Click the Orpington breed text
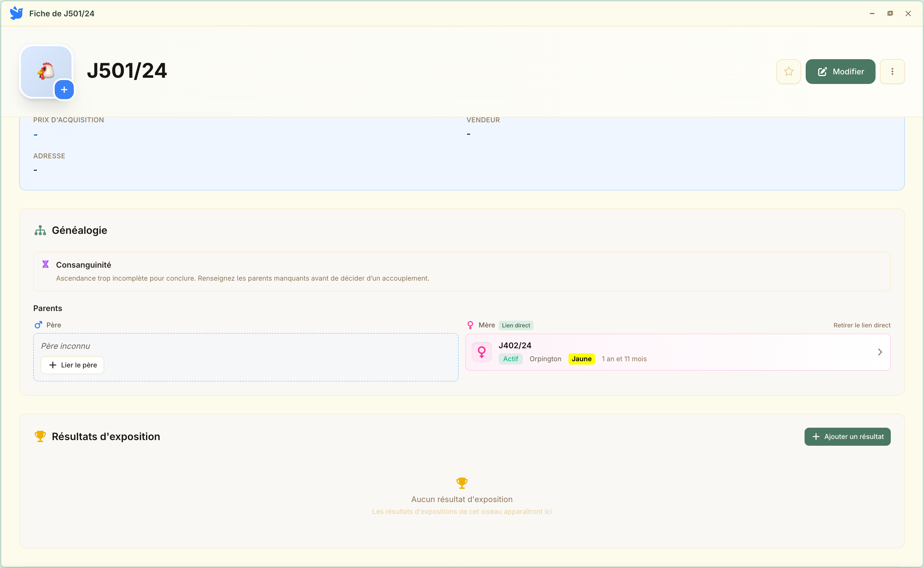 click(x=545, y=359)
